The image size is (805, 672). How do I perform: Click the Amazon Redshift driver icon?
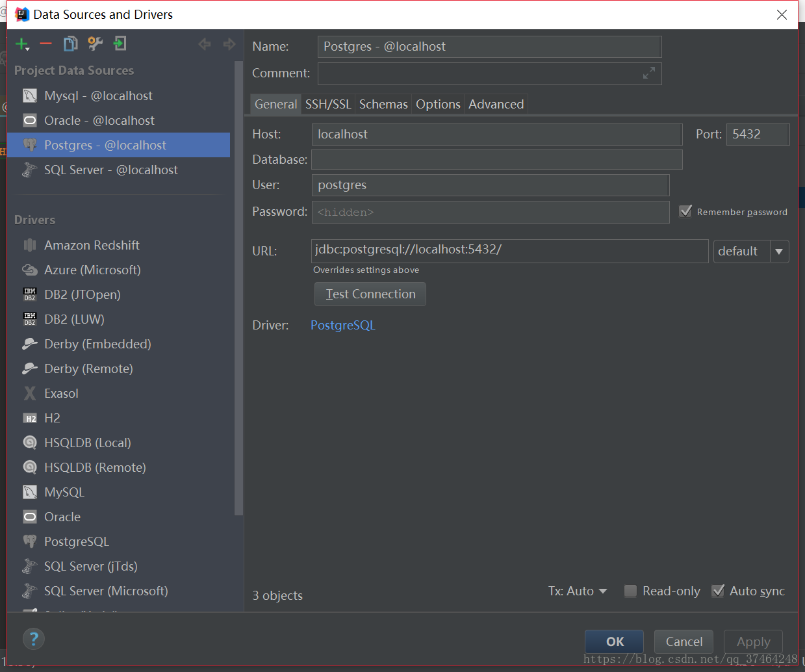click(x=30, y=245)
